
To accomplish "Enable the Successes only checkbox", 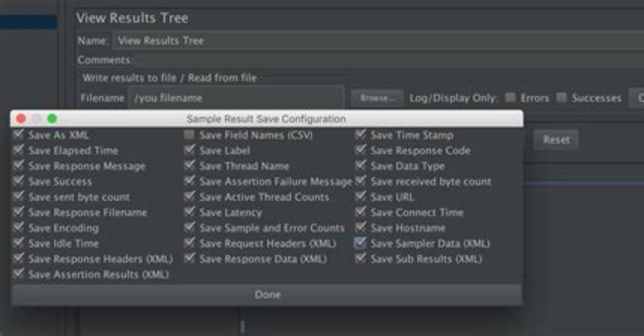I will (x=561, y=98).
